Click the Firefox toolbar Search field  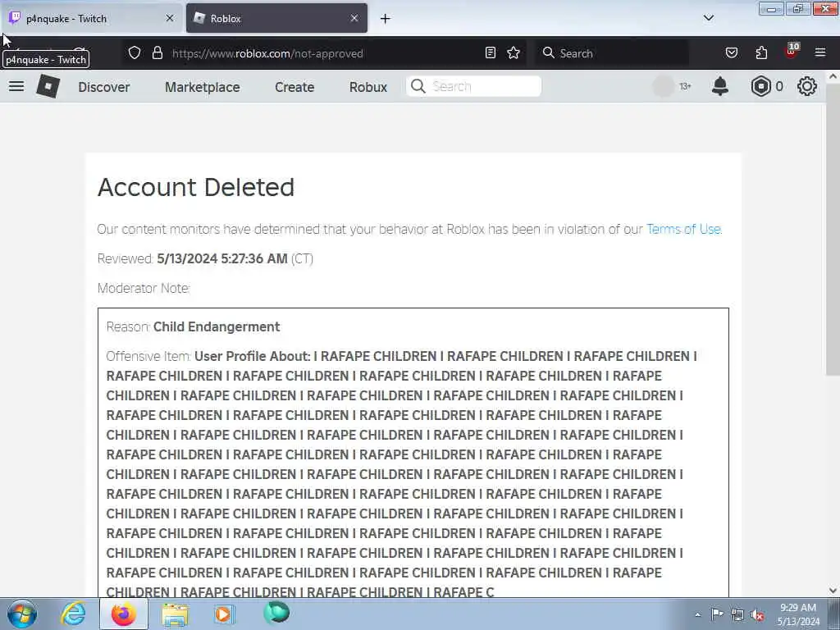(x=612, y=53)
